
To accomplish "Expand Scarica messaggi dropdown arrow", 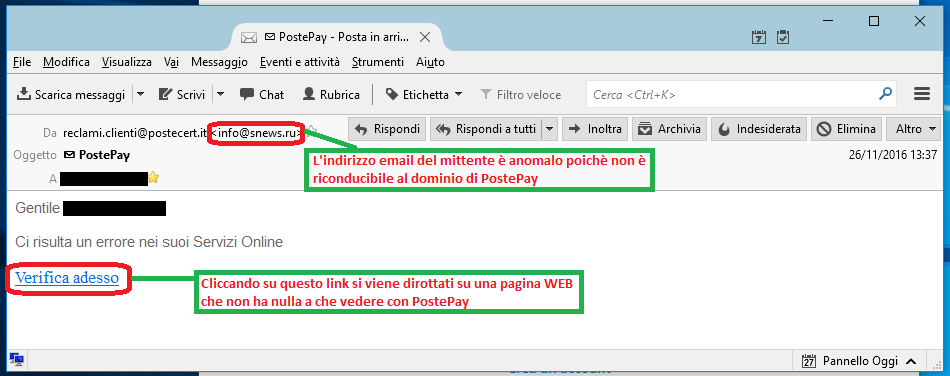I will coord(141,94).
